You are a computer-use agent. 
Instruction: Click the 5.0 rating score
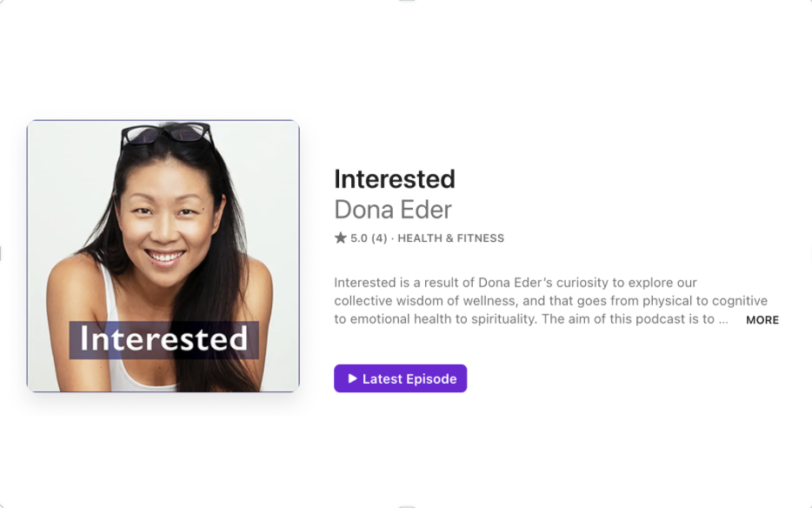(359, 238)
